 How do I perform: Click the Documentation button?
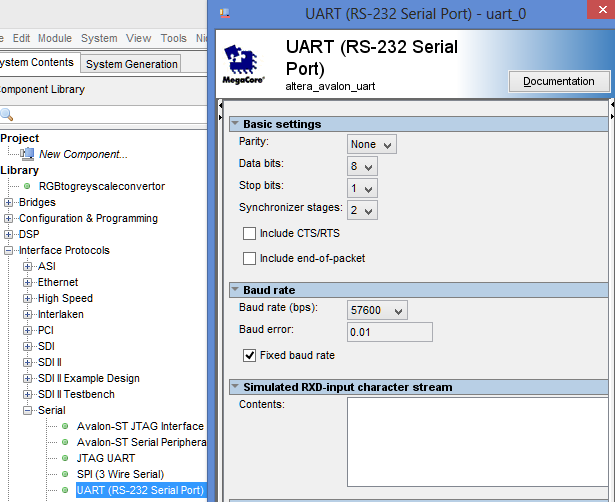(559, 81)
